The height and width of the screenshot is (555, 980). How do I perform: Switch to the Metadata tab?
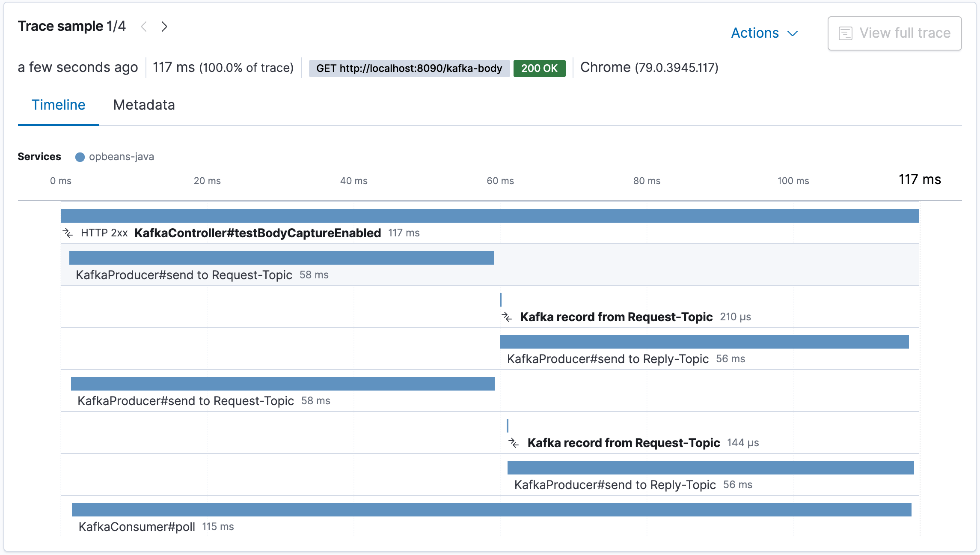click(144, 105)
